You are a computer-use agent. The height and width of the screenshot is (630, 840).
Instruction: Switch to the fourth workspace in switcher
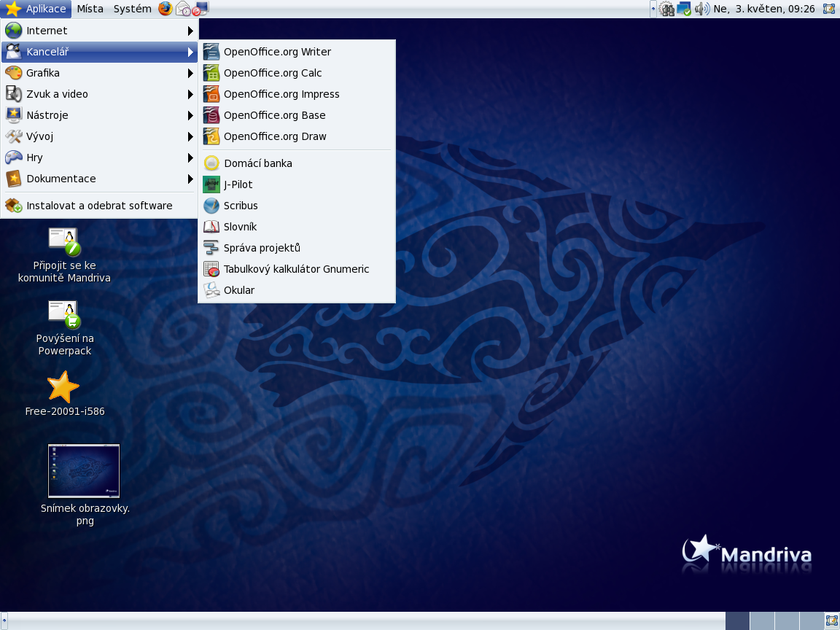pyautogui.click(x=811, y=621)
